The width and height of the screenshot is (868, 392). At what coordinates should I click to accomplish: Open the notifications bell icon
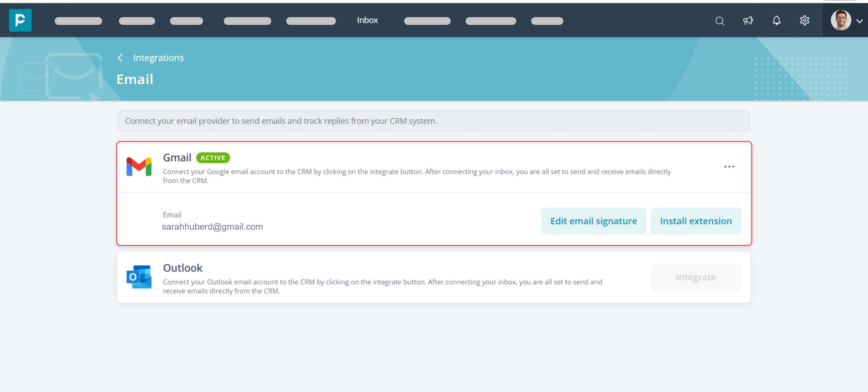click(776, 20)
